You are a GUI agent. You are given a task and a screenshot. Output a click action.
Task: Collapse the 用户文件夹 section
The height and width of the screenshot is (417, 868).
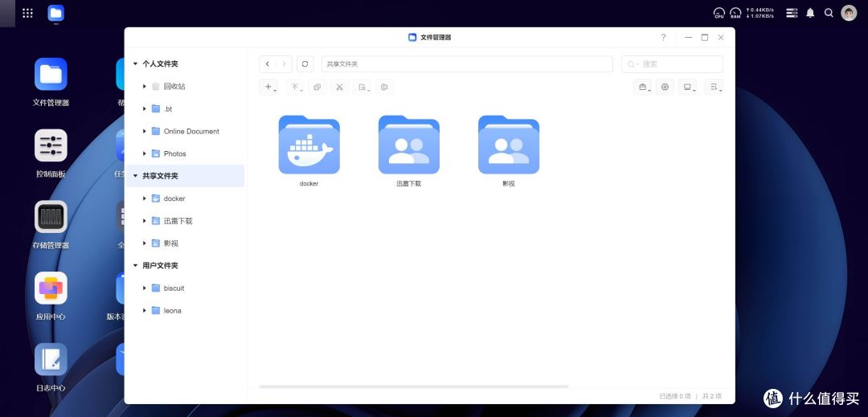(x=135, y=265)
